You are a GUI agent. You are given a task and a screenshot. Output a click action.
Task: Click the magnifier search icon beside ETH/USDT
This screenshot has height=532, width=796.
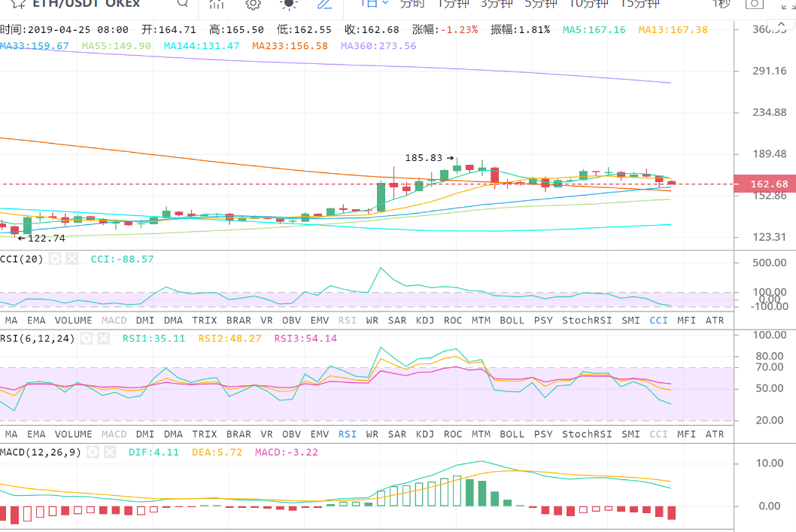[183, 3]
